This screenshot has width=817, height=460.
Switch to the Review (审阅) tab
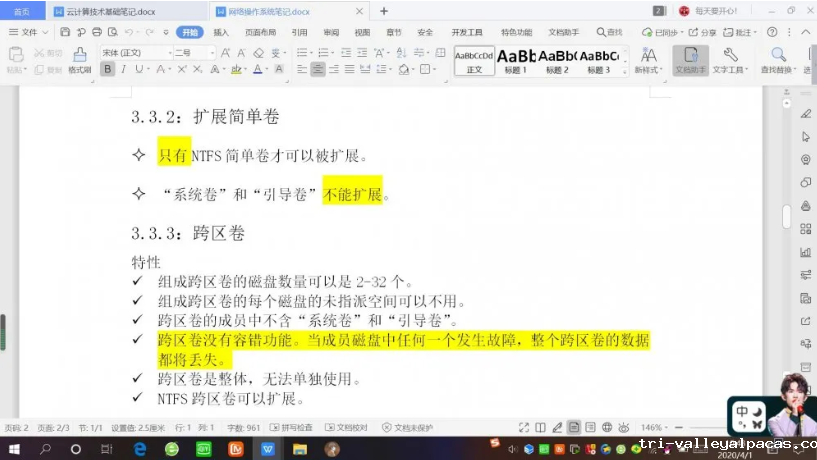tap(331, 32)
